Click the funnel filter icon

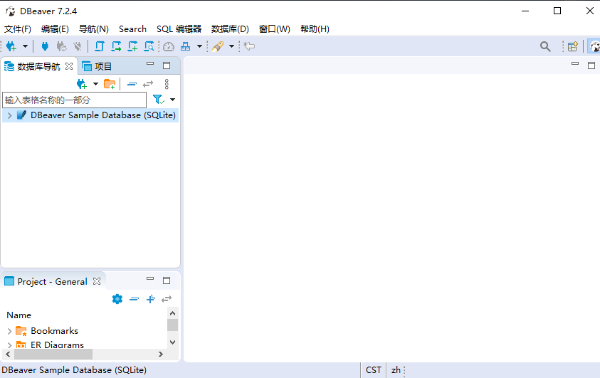coord(158,100)
